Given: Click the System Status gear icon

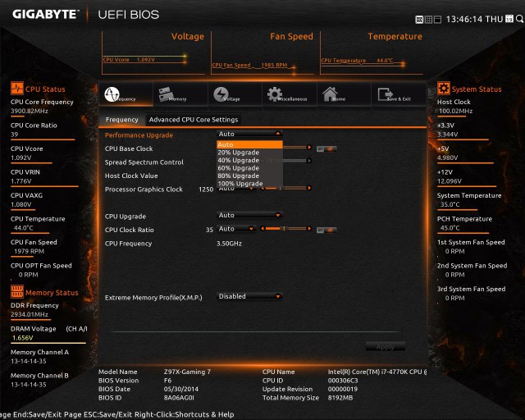Looking at the screenshot, I should coord(444,89).
